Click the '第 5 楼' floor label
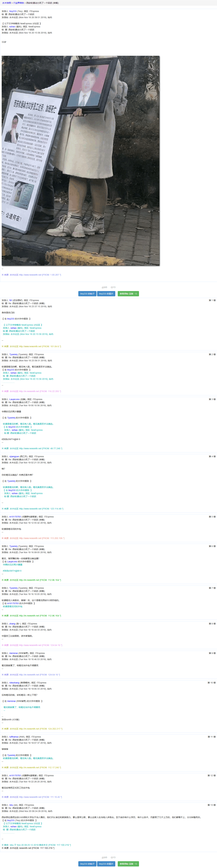The height and width of the screenshot is (868, 217). 212,517
